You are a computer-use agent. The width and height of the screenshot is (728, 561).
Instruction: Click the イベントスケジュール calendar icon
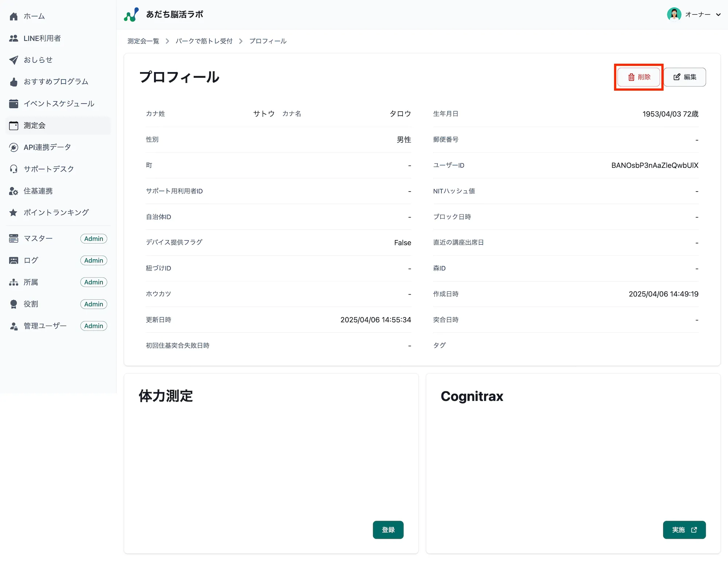(13, 104)
